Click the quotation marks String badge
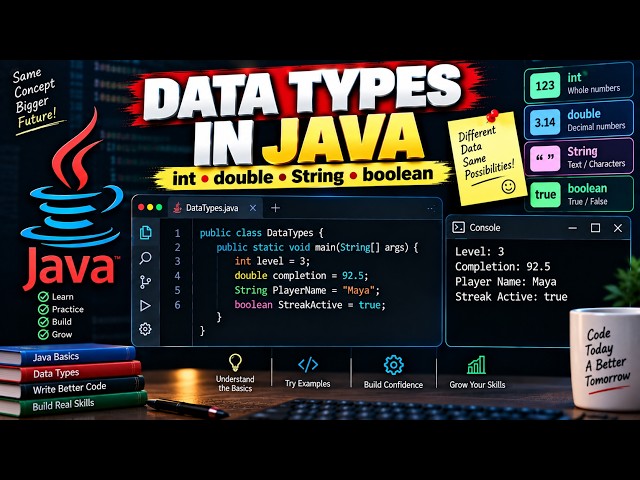The width and height of the screenshot is (640, 480). pyautogui.click(x=545, y=158)
